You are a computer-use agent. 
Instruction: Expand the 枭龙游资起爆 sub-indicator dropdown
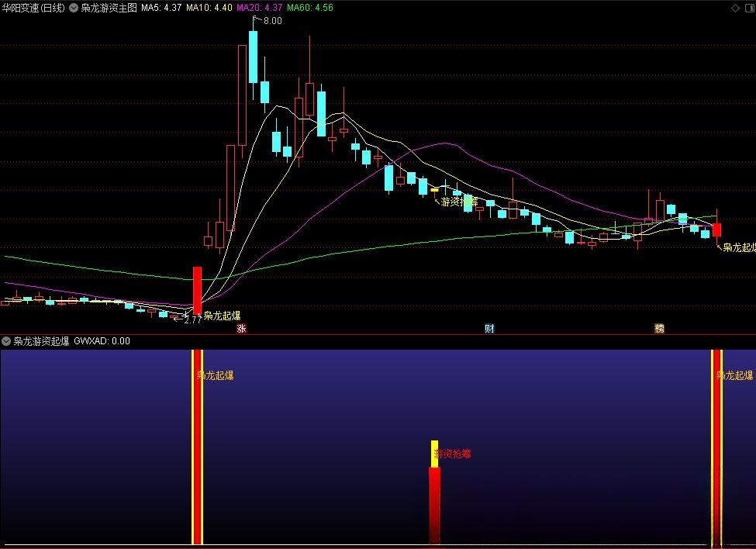[x=7, y=340]
